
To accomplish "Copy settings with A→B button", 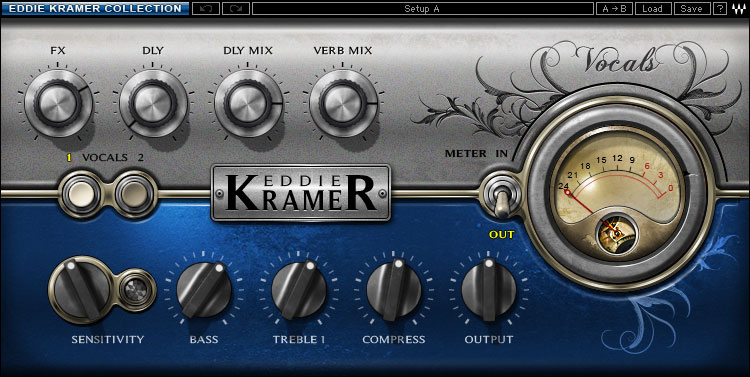I will point(614,9).
